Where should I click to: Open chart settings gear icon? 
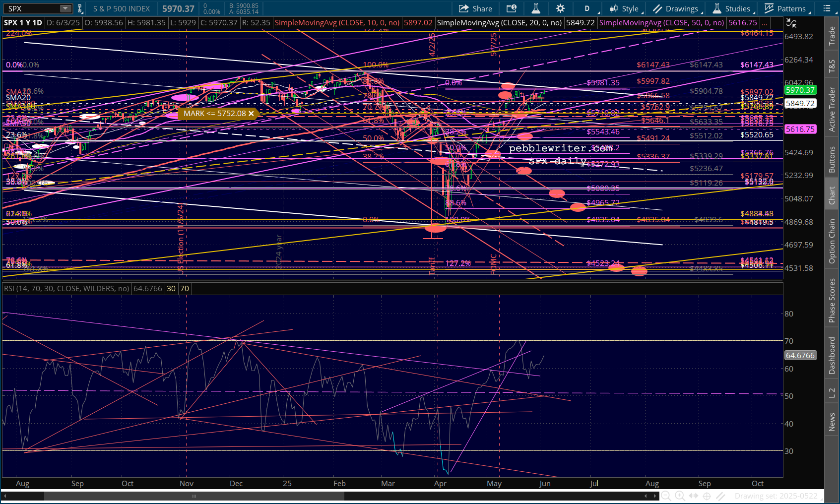pyautogui.click(x=560, y=8)
